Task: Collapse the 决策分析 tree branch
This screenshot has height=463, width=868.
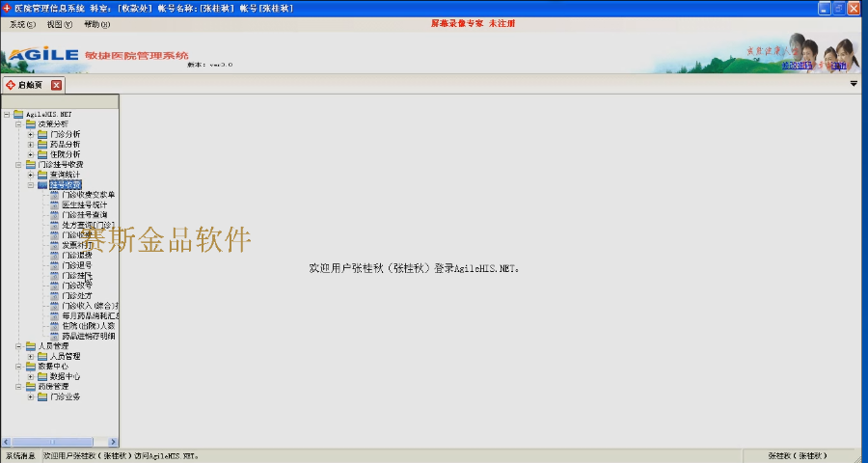Action: [x=19, y=124]
